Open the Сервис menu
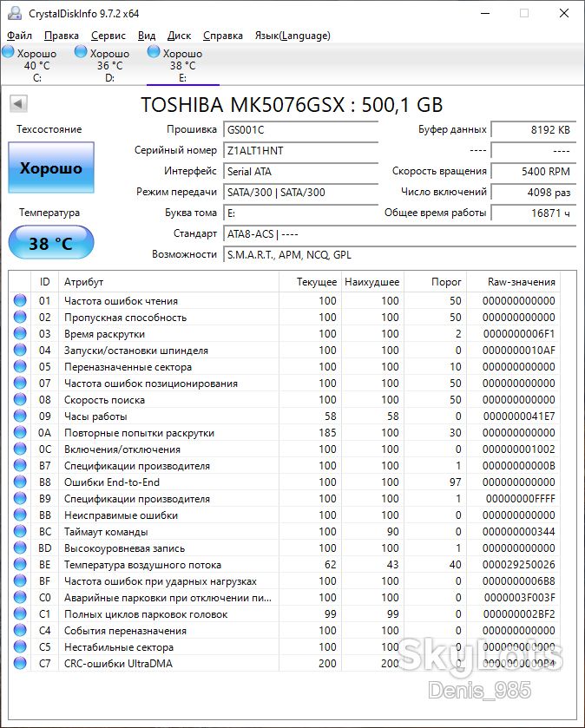The width and height of the screenshot is (585, 728). 108,36
